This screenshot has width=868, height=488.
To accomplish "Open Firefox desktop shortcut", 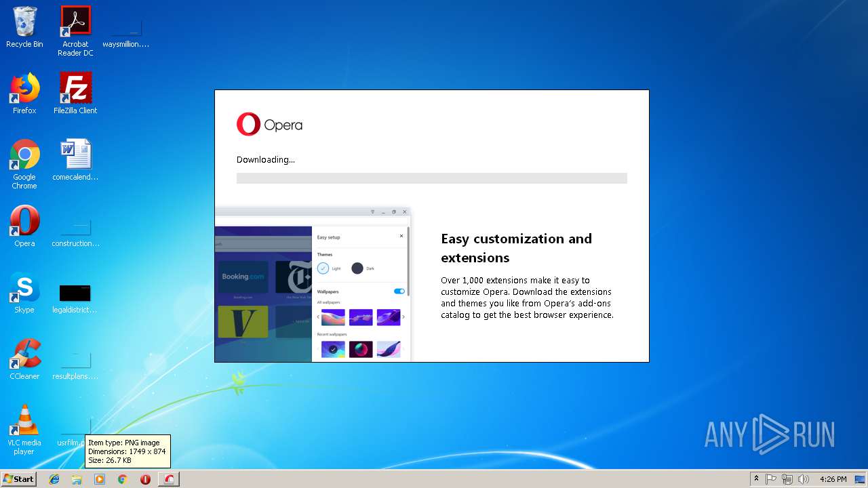I will click(24, 94).
